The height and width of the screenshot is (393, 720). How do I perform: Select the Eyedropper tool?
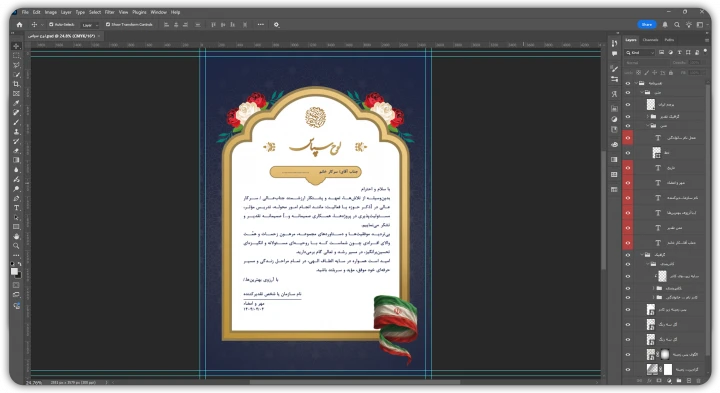tap(17, 103)
